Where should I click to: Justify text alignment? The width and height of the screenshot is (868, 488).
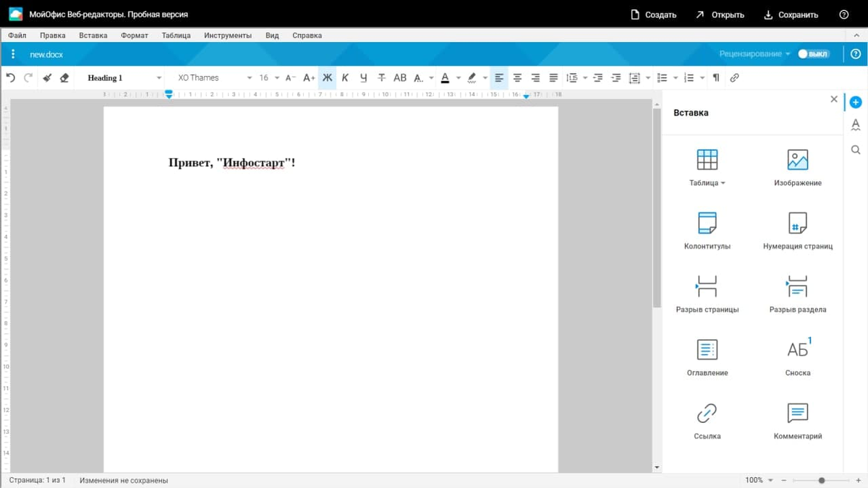553,77
